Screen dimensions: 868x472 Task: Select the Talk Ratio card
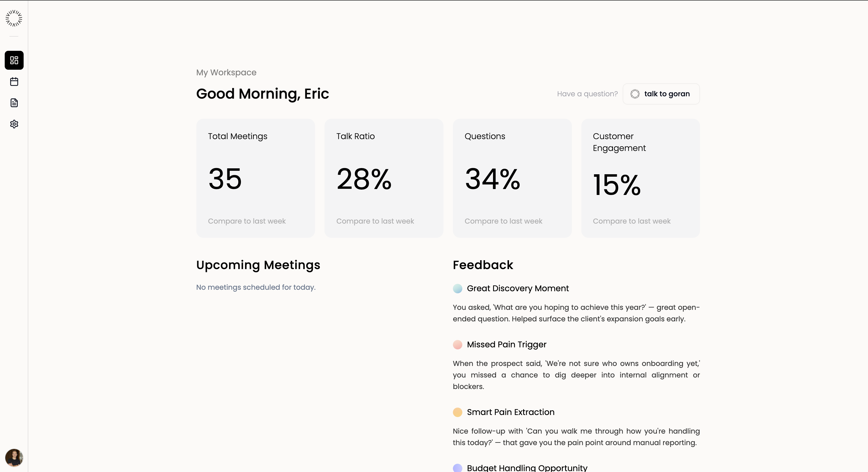[384, 178]
